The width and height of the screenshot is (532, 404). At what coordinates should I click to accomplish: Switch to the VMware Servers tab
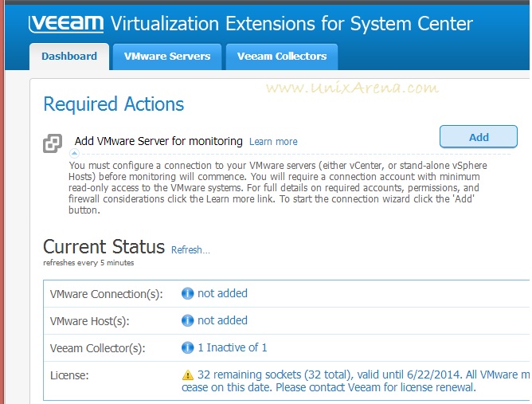point(167,57)
